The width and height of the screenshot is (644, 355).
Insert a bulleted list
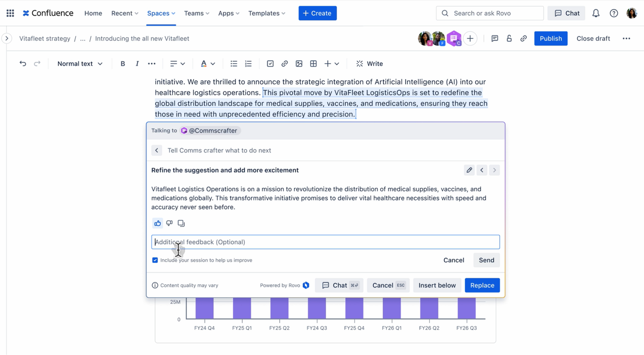point(234,64)
